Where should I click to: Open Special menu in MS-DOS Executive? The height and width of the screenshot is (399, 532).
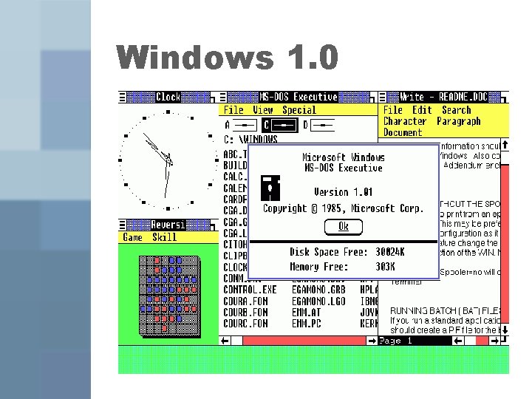[299, 110]
